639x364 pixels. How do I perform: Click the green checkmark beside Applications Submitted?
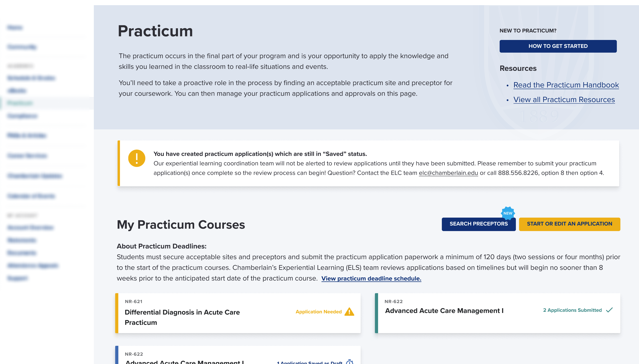pyautogui.click(x=609, y=310)
